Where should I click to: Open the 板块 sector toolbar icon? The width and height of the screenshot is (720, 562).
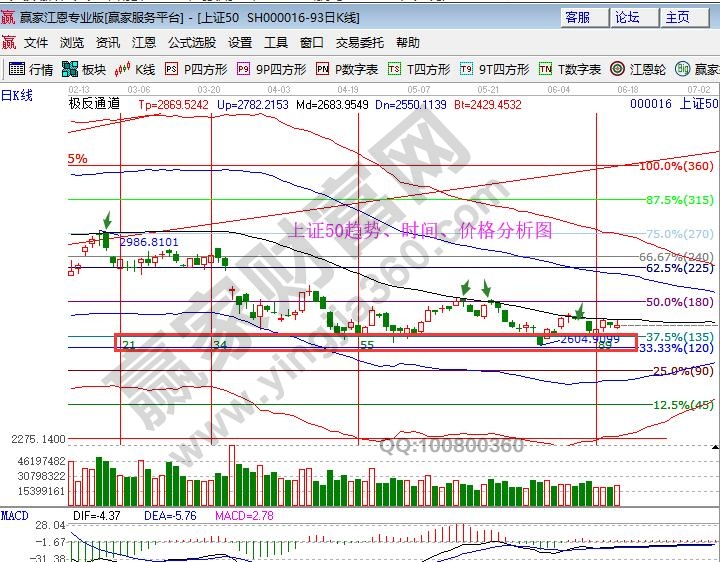[x=83, y=69]
